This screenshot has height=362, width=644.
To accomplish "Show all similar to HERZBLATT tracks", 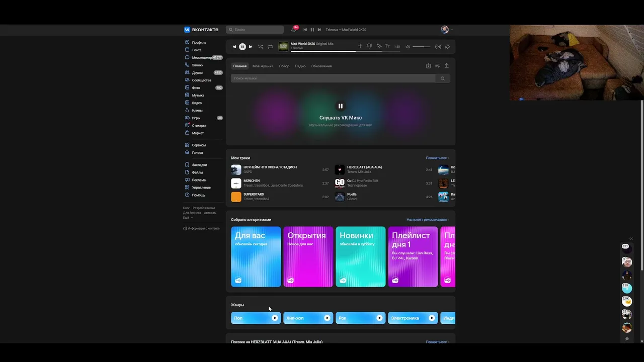I will point(437,342).
